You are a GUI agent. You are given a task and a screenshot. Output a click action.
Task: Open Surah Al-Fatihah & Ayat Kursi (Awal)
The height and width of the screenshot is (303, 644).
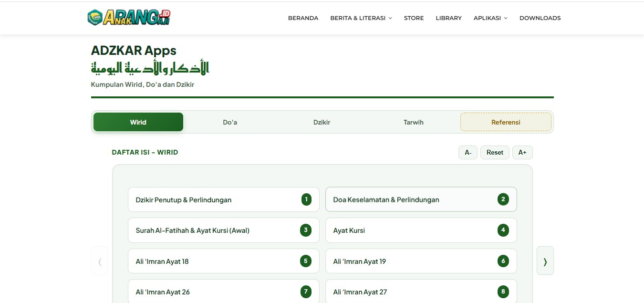pos(224,230)
